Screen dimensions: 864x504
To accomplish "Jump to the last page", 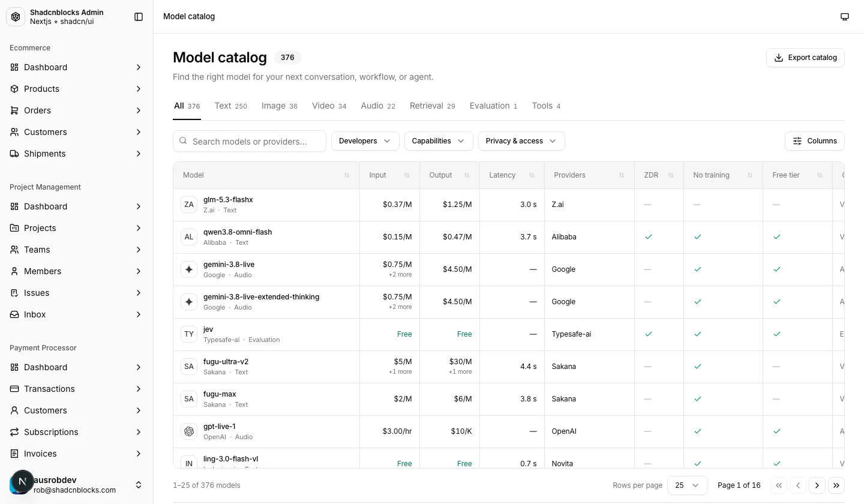I will [x=836, y=485].
